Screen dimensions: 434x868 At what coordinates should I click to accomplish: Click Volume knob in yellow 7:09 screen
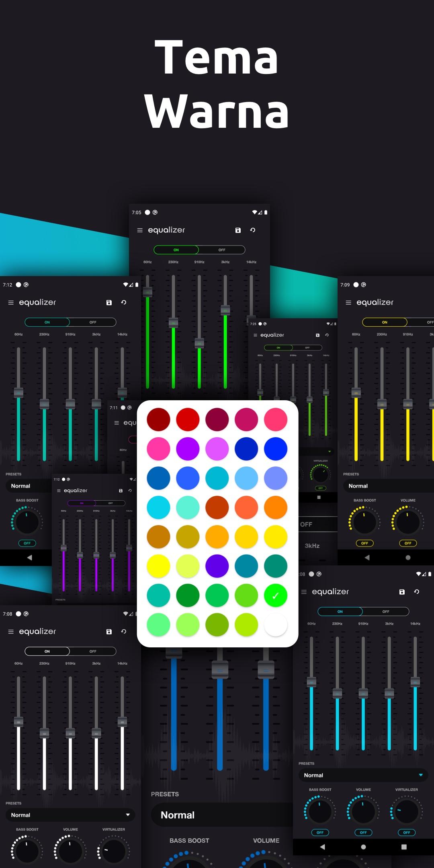pyautogui.click(x=408, y=522)
